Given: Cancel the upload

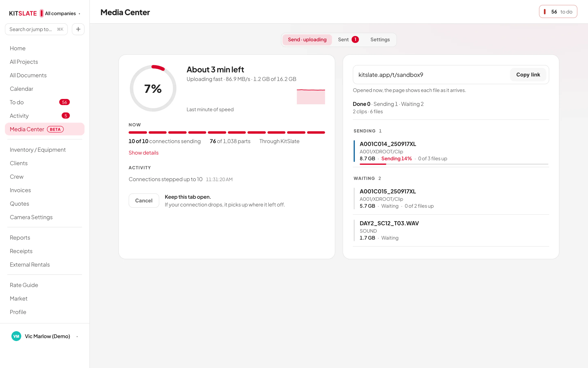Looking at the screenshot, I should click(x=144, y=201).
